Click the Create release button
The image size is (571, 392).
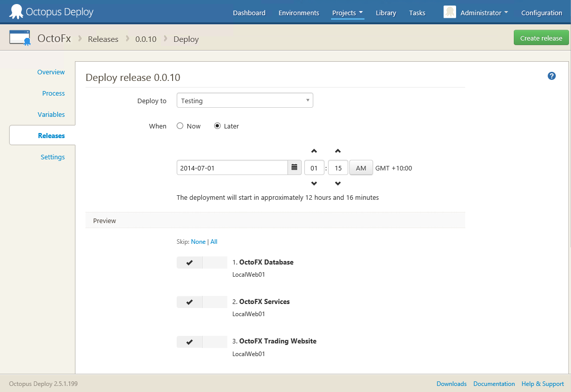click(x=541, y=37)
